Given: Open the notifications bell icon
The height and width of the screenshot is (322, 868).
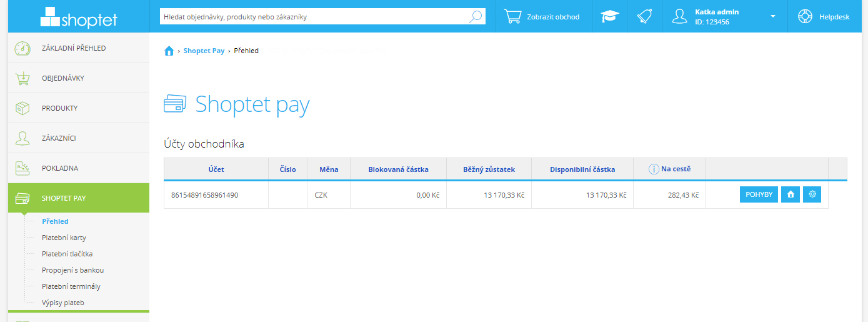Looking at the screenshot, I should coord(644,17).
